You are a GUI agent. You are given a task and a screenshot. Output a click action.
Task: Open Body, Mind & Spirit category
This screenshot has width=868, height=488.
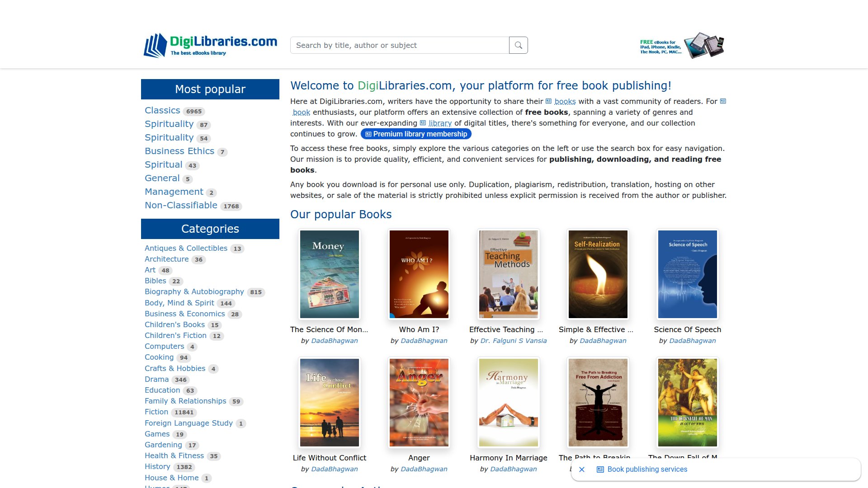pos(179,303)
